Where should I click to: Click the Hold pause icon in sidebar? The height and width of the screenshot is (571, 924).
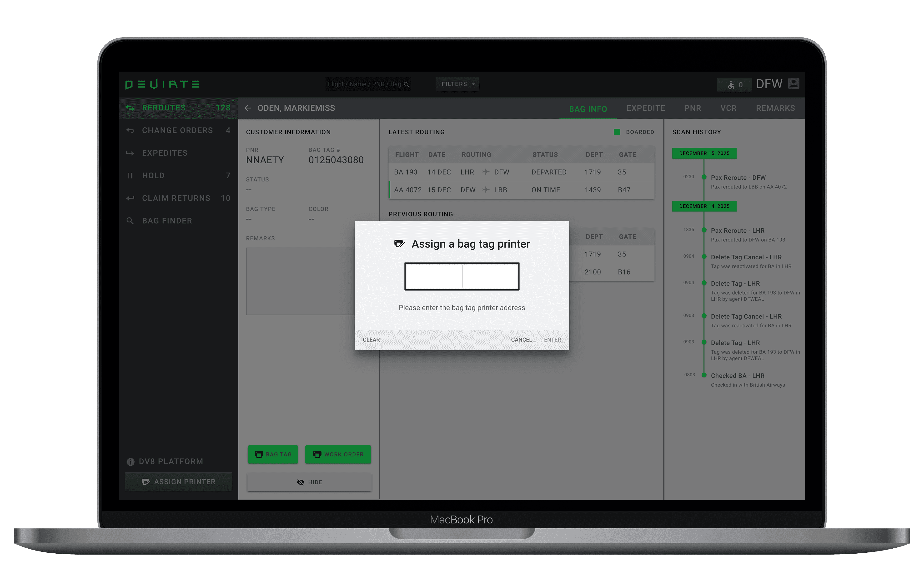130,176
